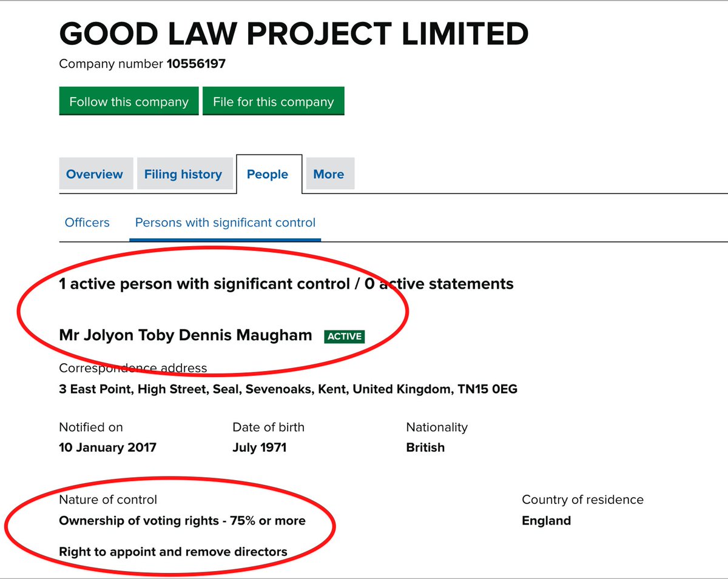The height and width of the screenshot is (579, 728).
Task: Click the 1 active person with significant control heading
Action: point(286,283)
